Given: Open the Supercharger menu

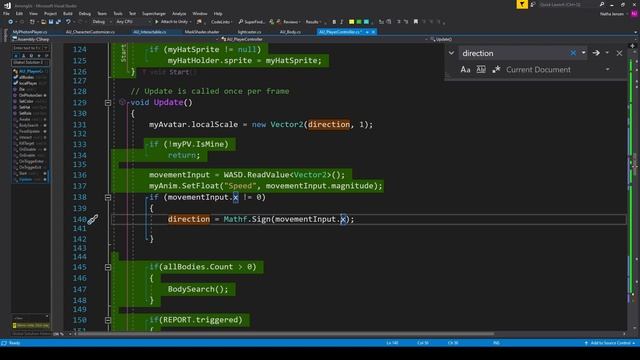Looking at the screenshot, I should point(154,13).
